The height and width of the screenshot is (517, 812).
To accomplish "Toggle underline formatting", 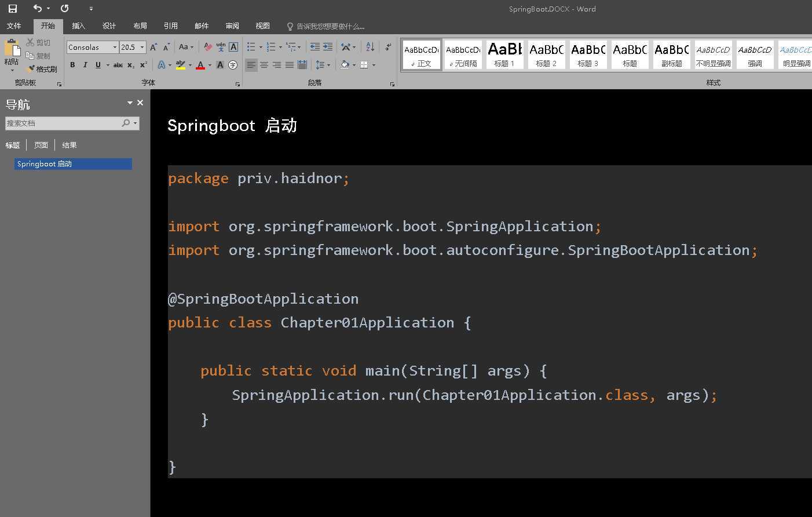I will (98, 65).
